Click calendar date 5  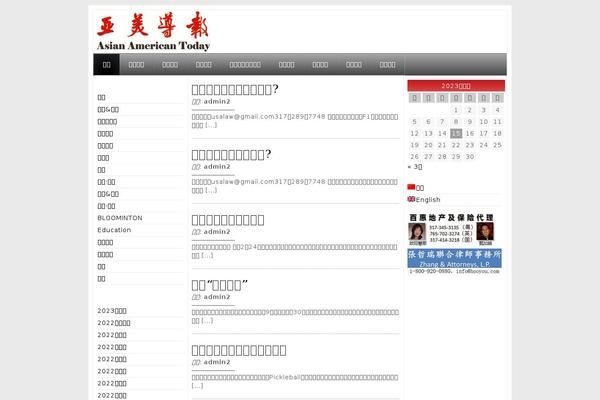414,122
